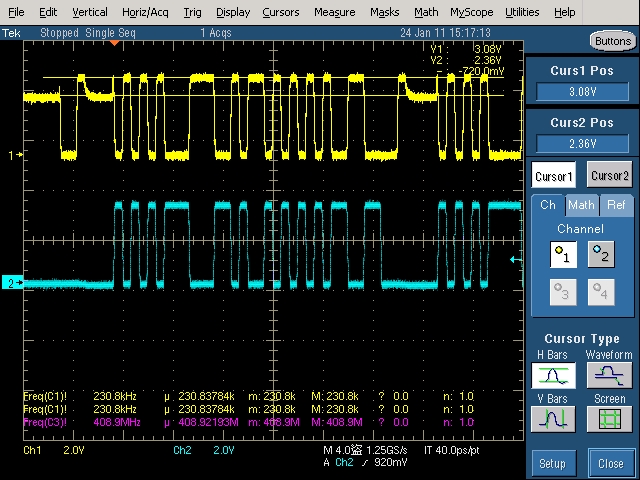Click the channel 1 ground reference marker
The image size is (640, 480).
coord(16,155)
